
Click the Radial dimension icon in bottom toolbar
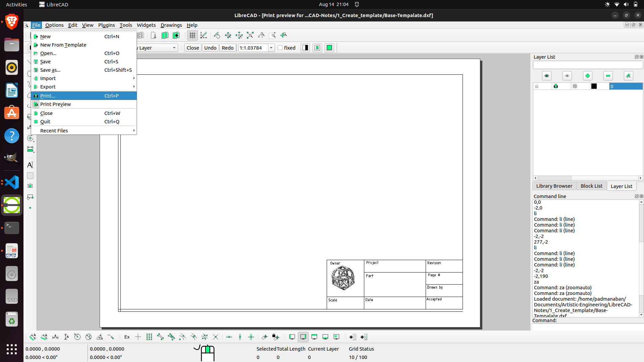(77, 337)
